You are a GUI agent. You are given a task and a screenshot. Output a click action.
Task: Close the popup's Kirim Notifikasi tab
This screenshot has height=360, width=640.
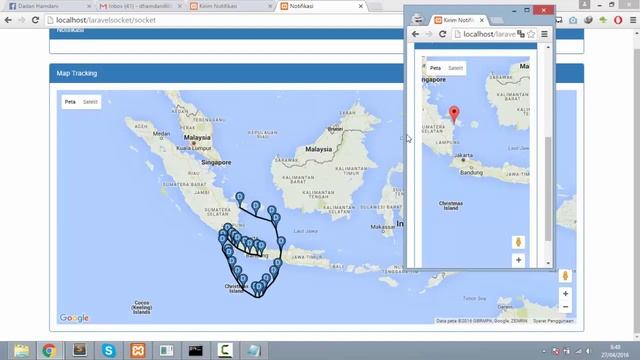(x=482, y=20)
